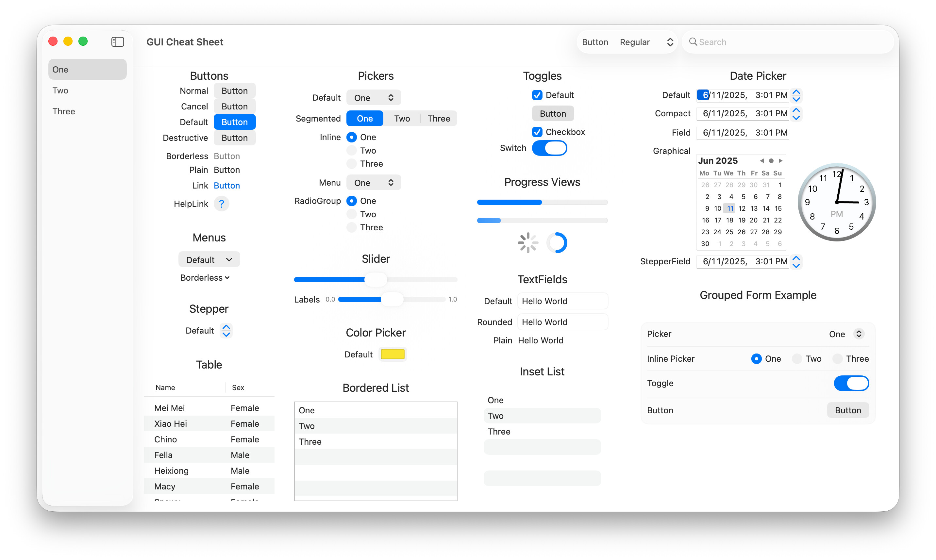Click the calendar today dot icon
The height and width of the screenshot is (560, 936).
[771, 161]
